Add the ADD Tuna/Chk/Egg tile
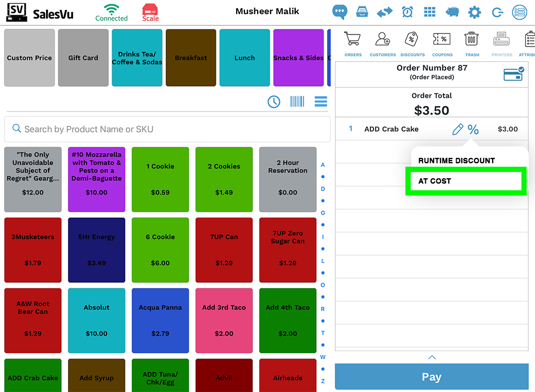The height and width of the screenshot is (392, 535). [160, 375]
